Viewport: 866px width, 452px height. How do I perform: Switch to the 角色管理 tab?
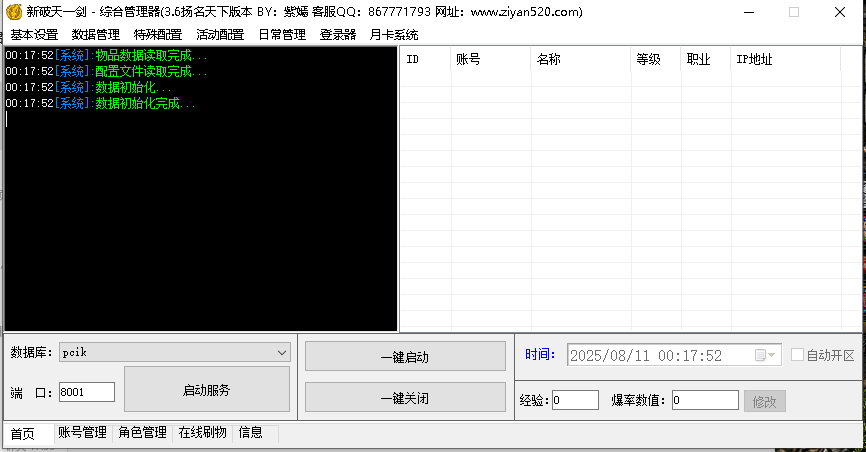(142, 433)
